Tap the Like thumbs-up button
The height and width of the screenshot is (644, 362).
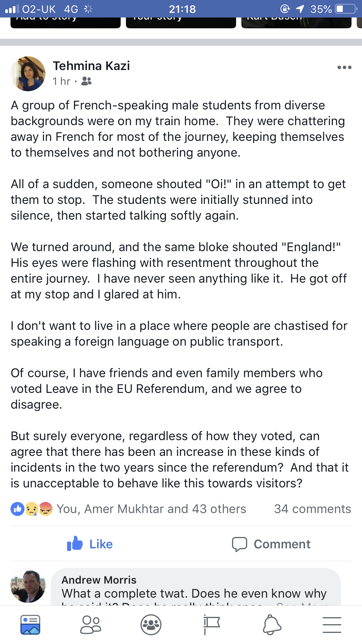(x=90, y=544)
